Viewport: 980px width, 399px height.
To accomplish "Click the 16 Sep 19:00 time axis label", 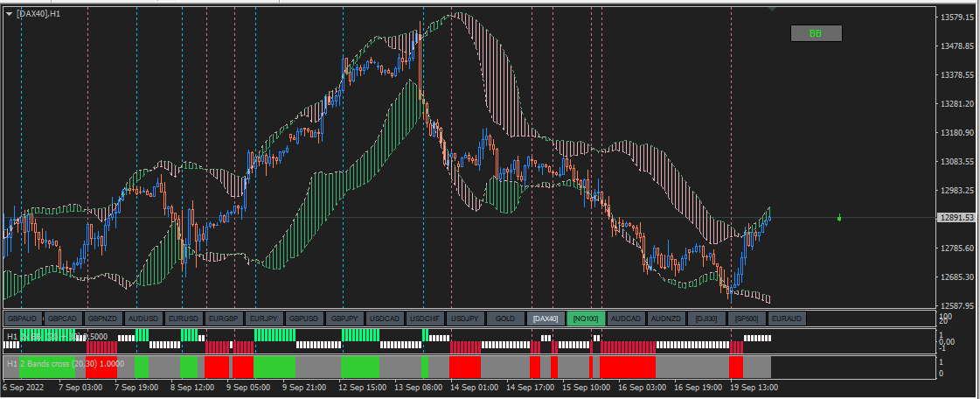I will coord(699,388).
